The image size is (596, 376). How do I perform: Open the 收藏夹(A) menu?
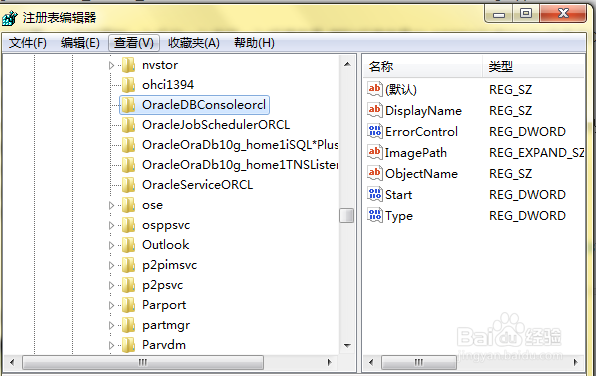click(194, 43)
